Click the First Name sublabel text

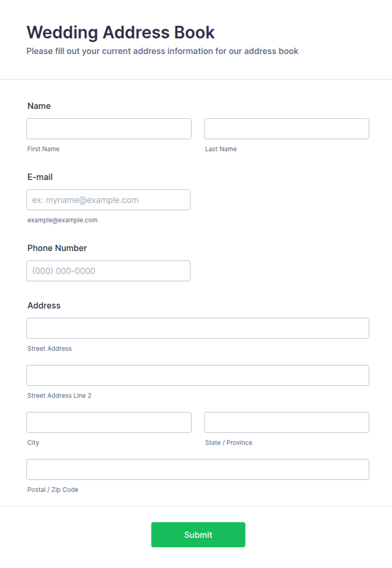point(43,149)
